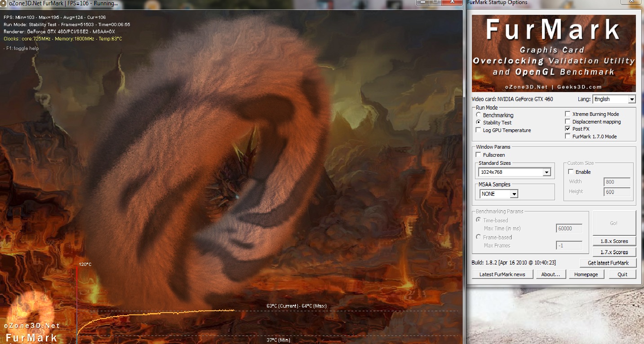644x344 pixels.
Task: Turn on Displacement mapping
Action: [568, 122]
